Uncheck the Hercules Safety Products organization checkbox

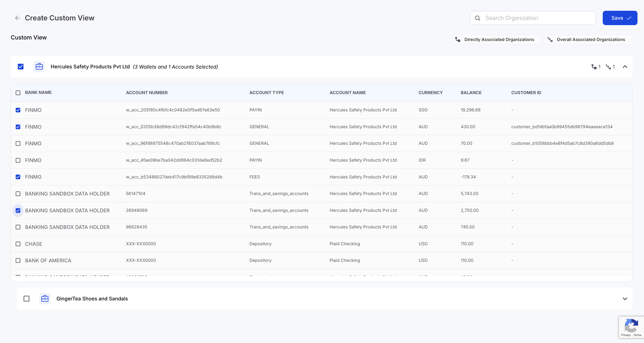[21, 67]
